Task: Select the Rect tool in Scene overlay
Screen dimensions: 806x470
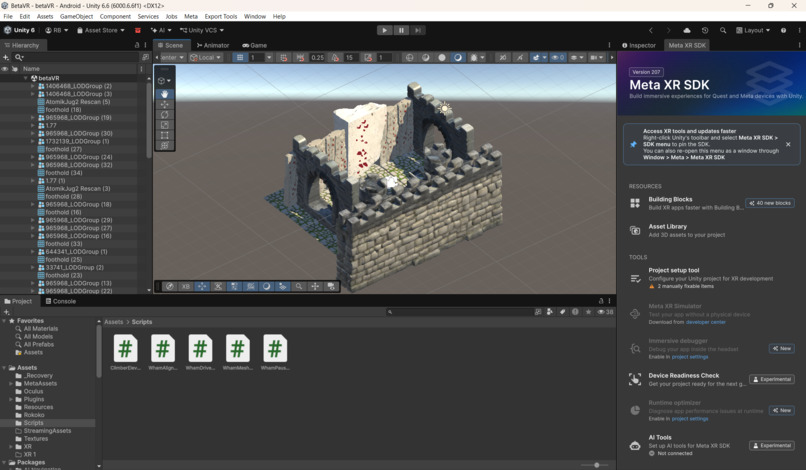Action: pos(164,135)
